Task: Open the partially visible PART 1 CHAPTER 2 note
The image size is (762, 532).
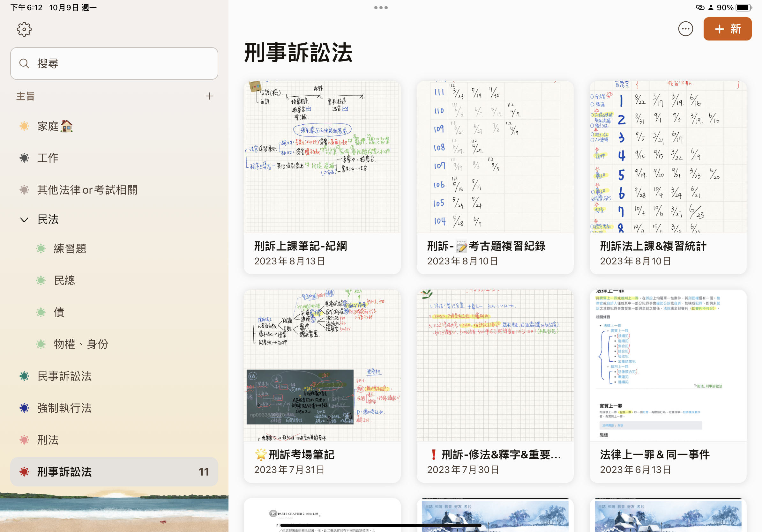Action: pos(322,515)
